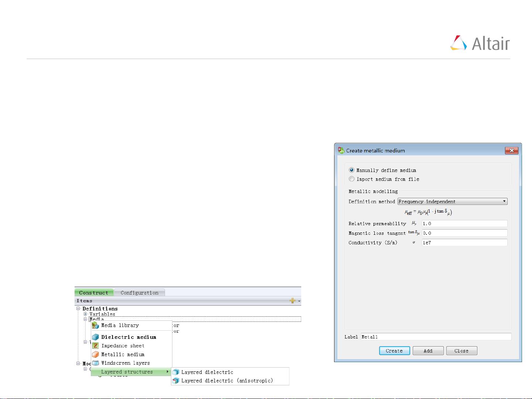Click the Media library icon

[95, 325]
